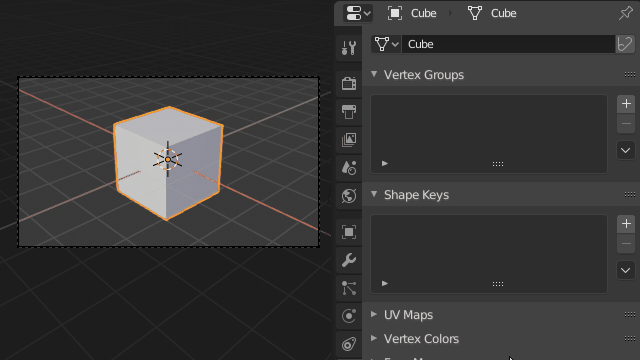Click the Cube mesh data icon in breadcrumb
Viewport: 640px width, 360px height.
[x=475, y=13]
